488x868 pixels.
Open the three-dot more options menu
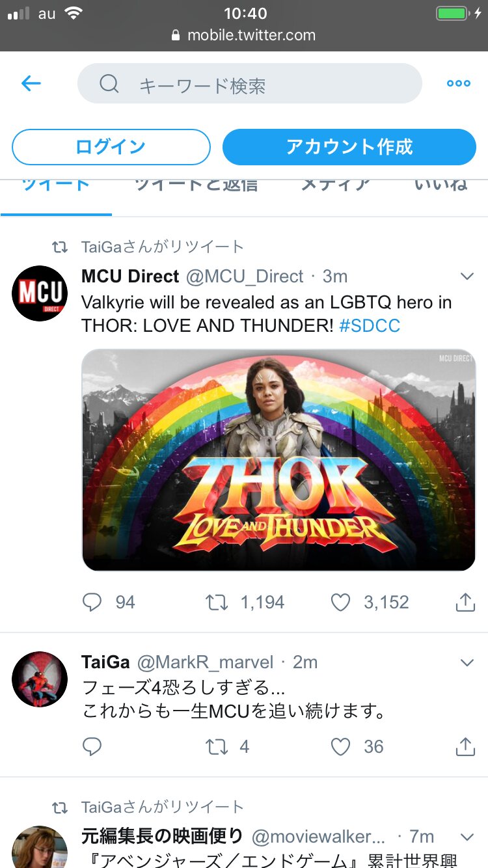click(458, 83)
